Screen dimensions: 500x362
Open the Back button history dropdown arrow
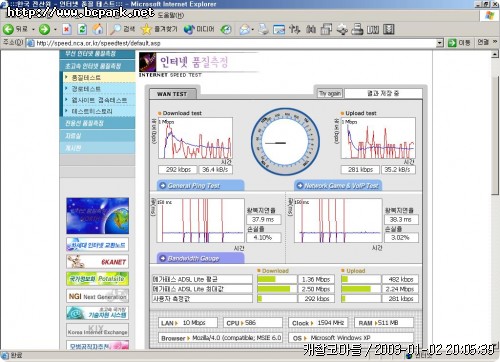[x=33, y=29]
